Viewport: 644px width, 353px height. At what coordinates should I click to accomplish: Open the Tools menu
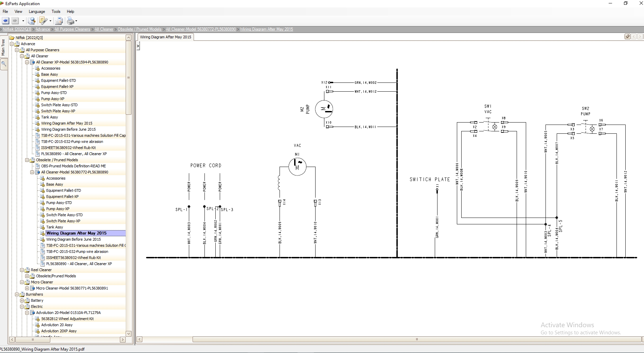point(56,11)
